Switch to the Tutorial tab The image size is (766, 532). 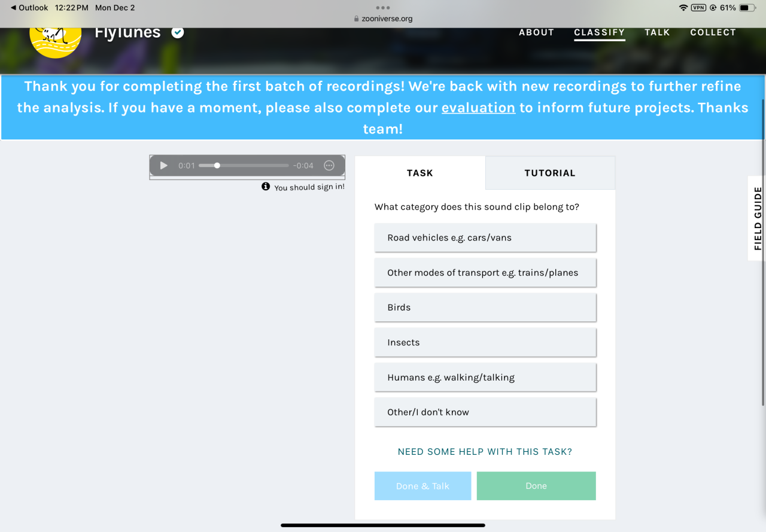tap(550, 173)
